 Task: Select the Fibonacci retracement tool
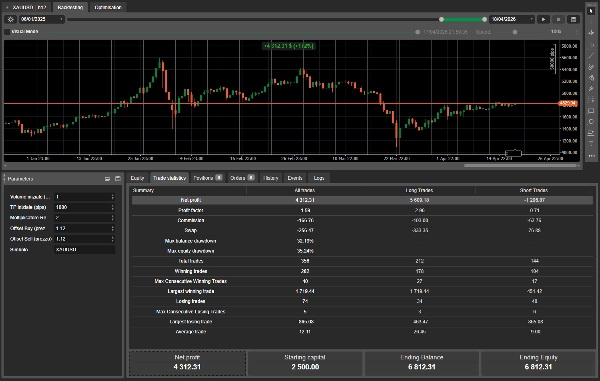(x=591, y=100)
